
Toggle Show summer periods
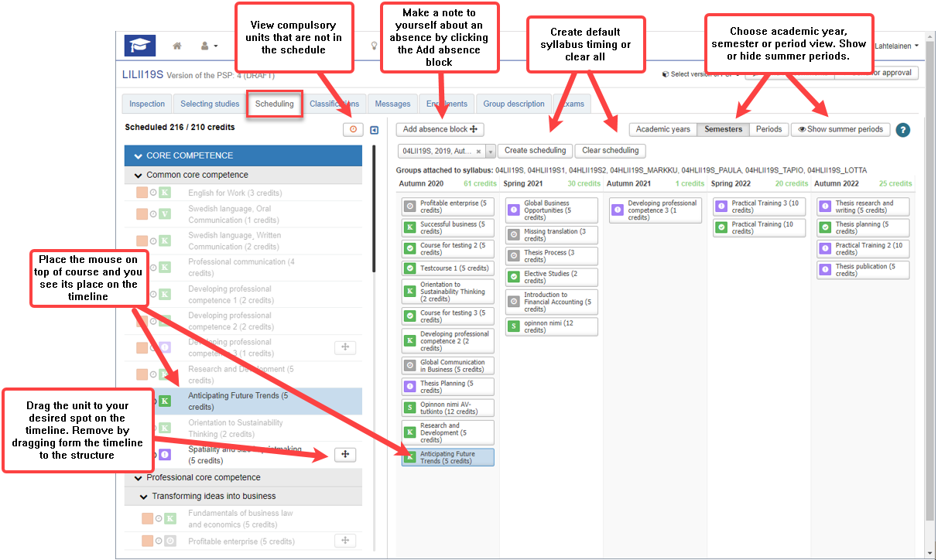point(840,129)
